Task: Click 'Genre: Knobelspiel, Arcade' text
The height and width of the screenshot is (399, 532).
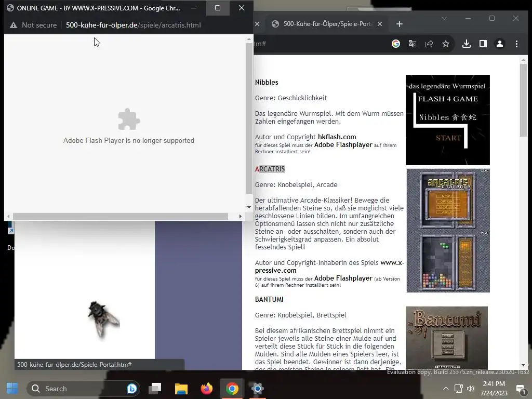Action: pos(296,184)
